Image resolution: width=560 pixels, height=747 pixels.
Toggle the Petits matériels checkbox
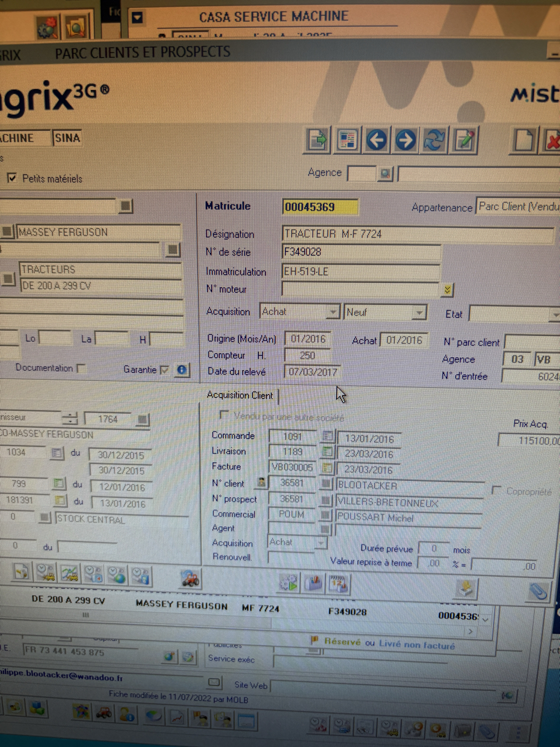click(12, 178)
